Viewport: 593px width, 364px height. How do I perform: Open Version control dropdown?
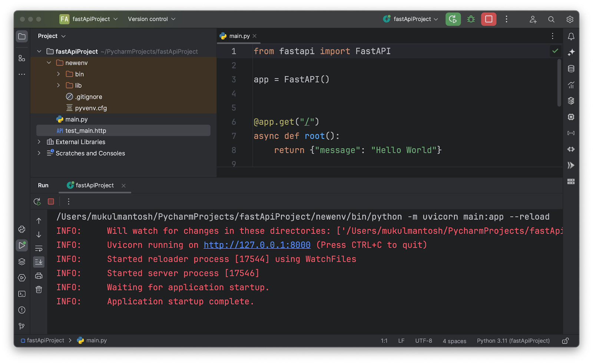pos(152,19)
